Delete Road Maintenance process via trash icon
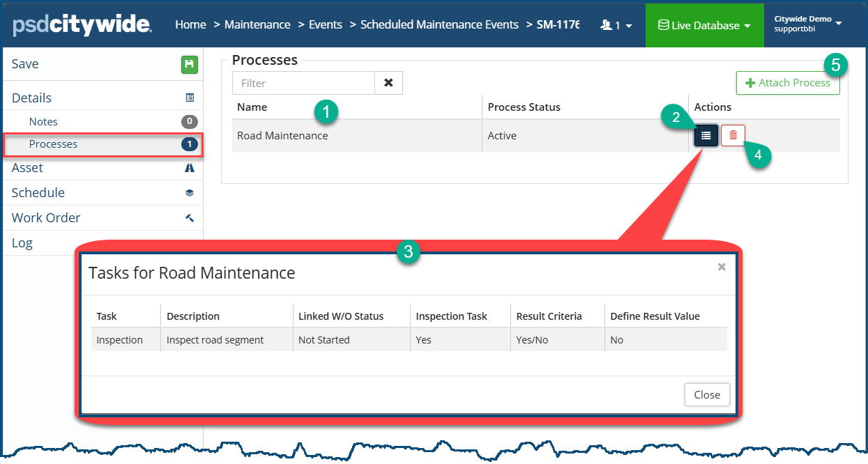868x464 pixels. point(733,135)
